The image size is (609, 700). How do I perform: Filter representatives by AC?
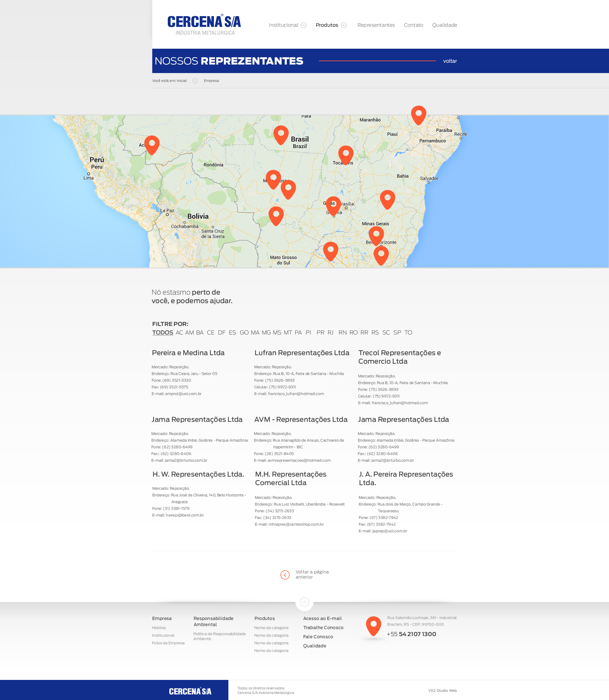(179, 333)
